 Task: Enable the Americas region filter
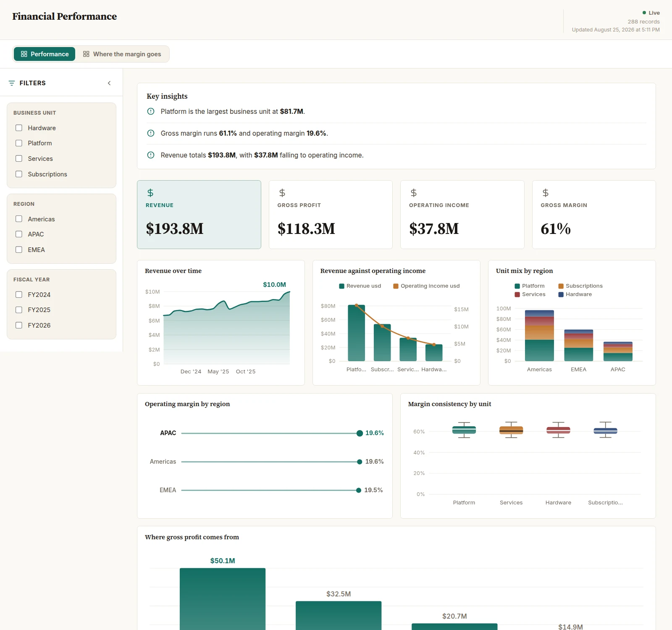coord(19,219)
